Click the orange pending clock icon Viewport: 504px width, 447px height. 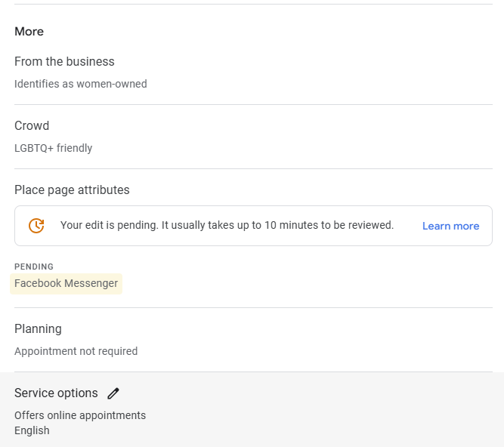coord(36,226)
